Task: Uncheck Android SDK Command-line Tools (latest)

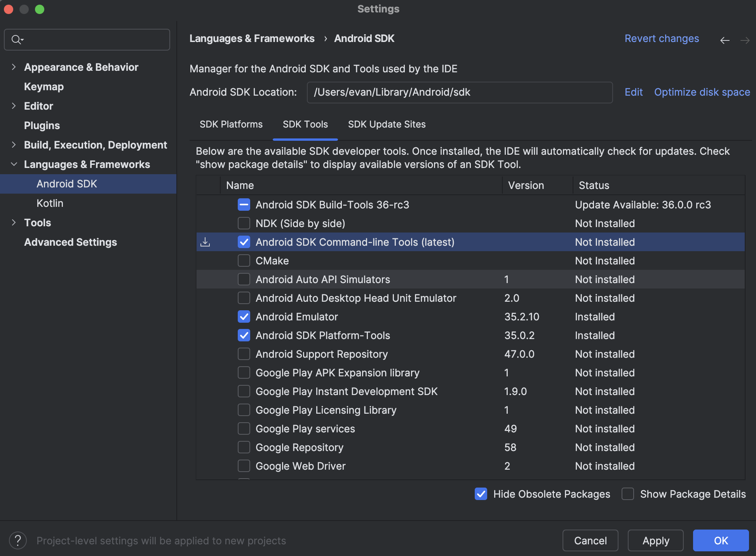Action: point(244,242)
